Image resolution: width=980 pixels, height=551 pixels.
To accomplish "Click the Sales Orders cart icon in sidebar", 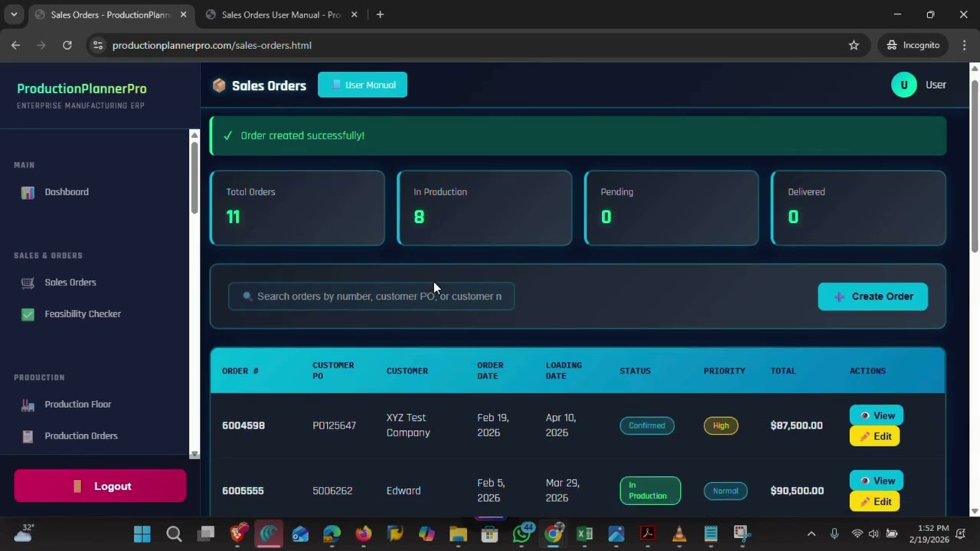I will coord(28,282).
